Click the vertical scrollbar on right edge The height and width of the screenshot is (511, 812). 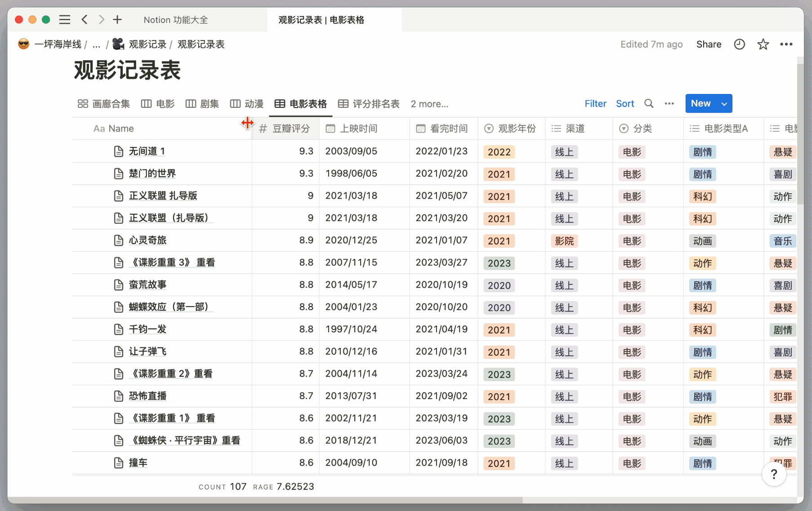pyautogui.click(x=800, y=135)
